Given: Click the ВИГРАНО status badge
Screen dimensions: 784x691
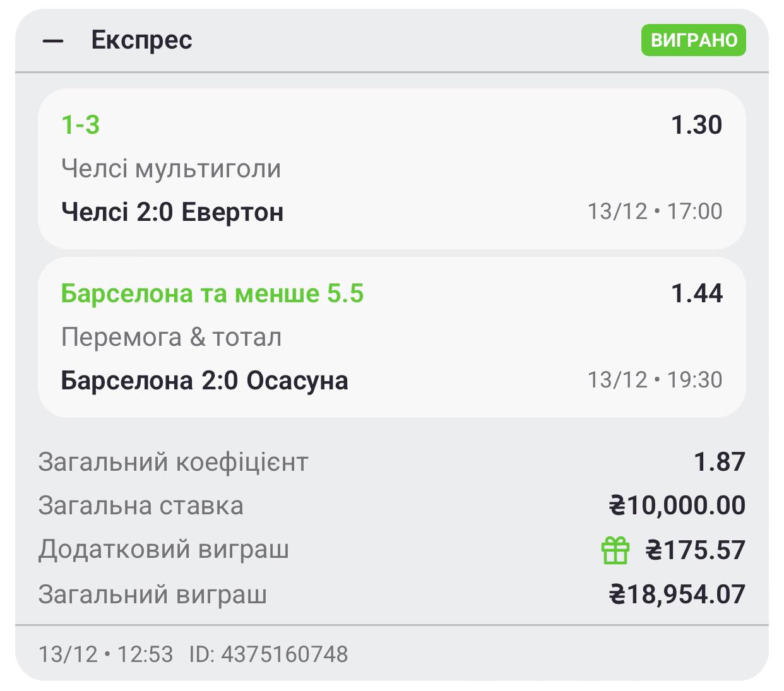Looking at the screenshot, I should coord(693,40).
